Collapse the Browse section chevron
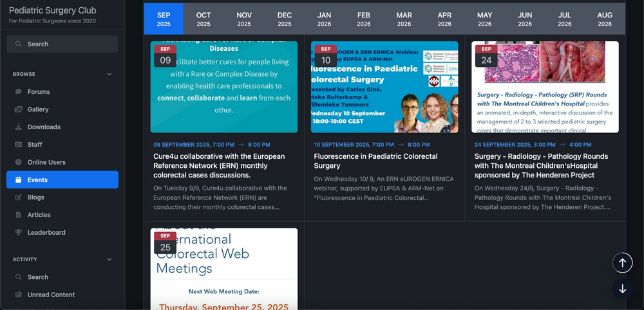 point(109,74)
